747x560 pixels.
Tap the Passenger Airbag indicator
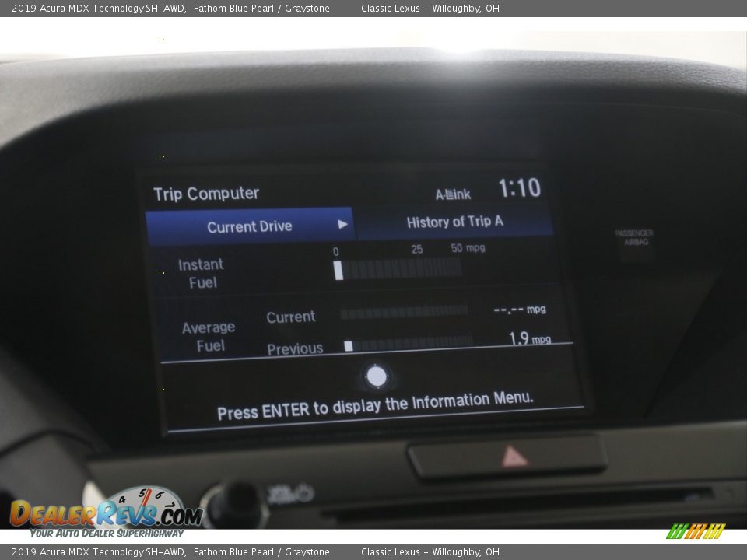click(x=634, y=238)
